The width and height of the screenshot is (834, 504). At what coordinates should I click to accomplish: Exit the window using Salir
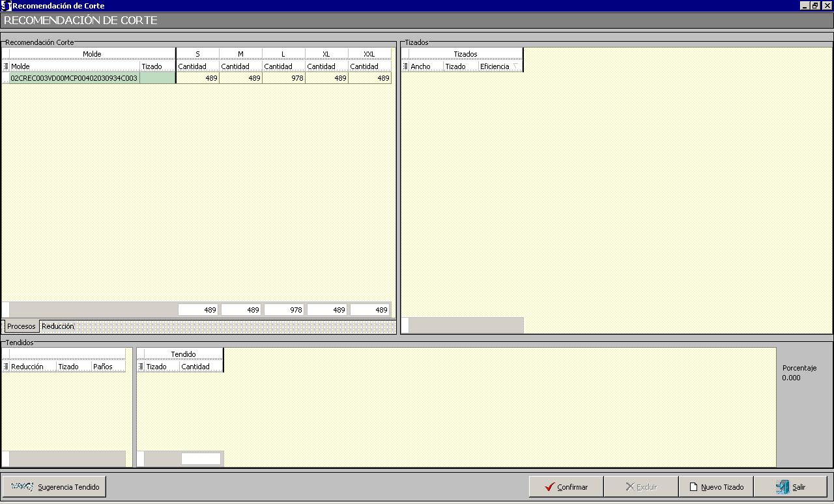[790, 486]
